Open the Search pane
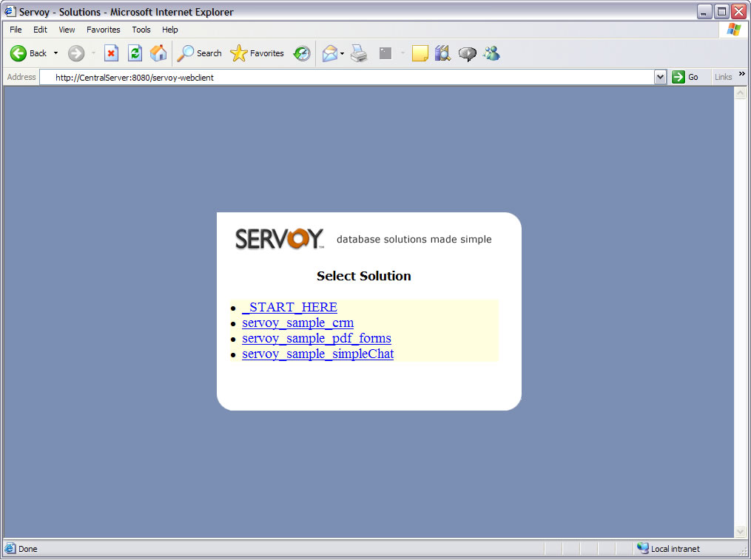Viewport: 751px width, 560px height. pyautogui.click(x=200, y=53)
